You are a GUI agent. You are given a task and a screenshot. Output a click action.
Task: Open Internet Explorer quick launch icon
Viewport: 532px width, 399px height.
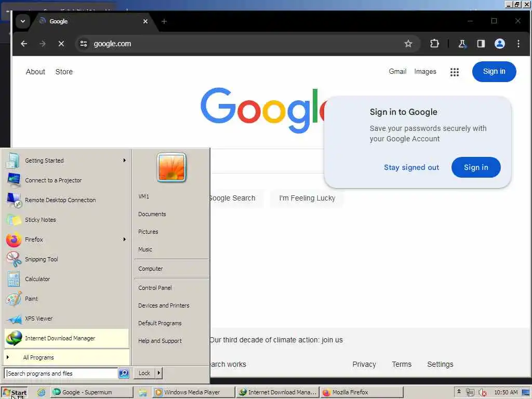pos(42,393)
